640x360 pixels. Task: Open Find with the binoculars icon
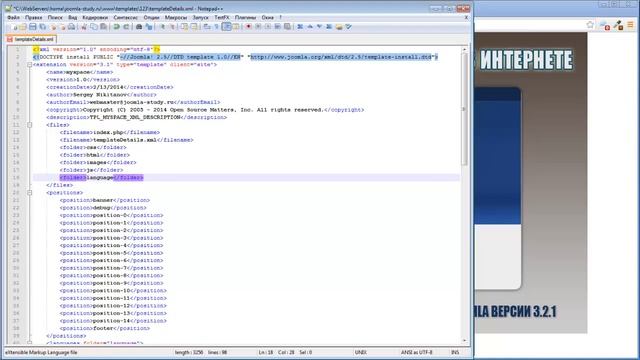tap(139, 27)
